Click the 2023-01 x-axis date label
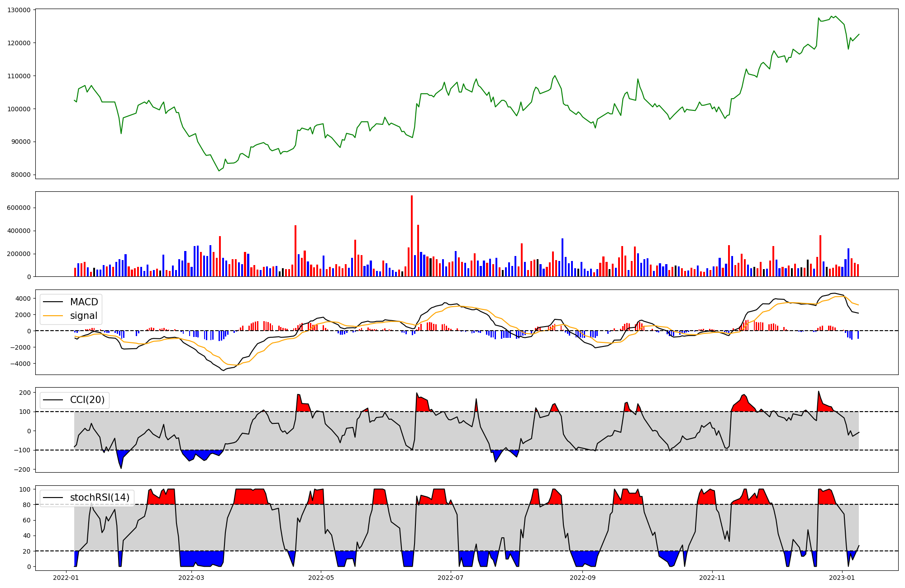The image size is (905, 588). coord(842,578)
